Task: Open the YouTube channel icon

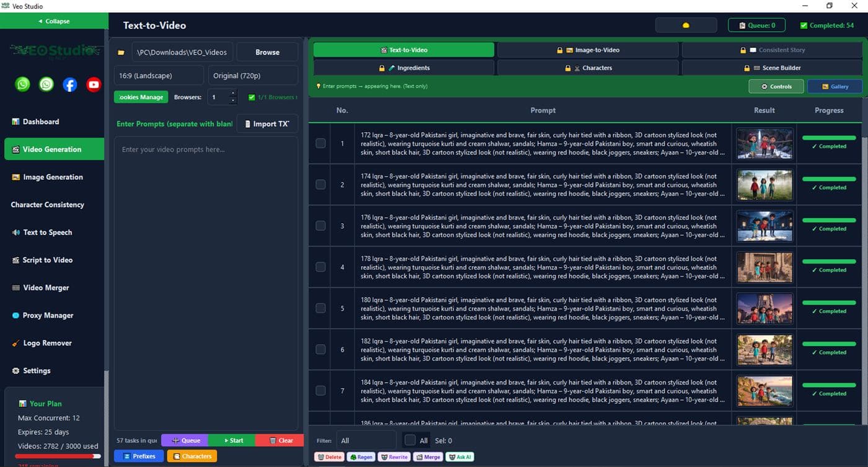Action: click(94, 84)
